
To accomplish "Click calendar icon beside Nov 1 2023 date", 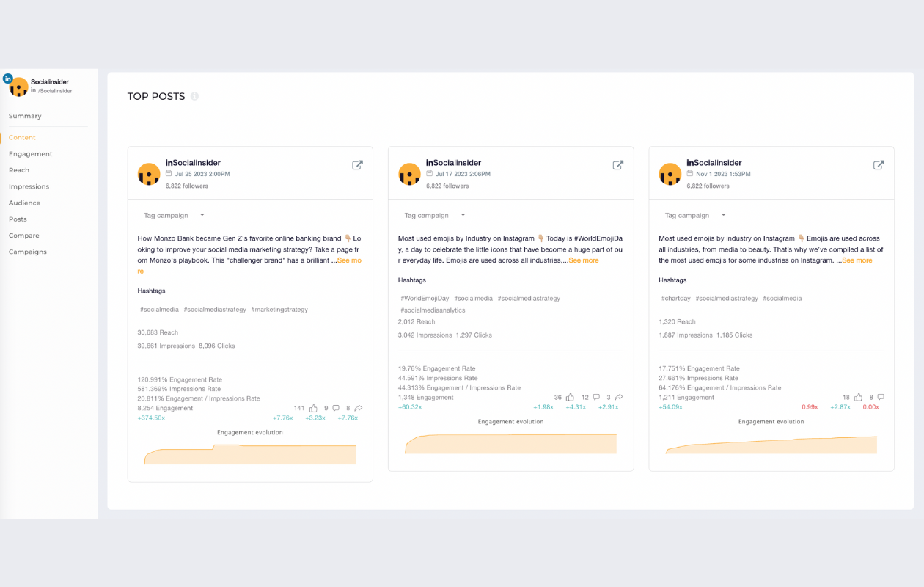I will click(x=690, y=174).
